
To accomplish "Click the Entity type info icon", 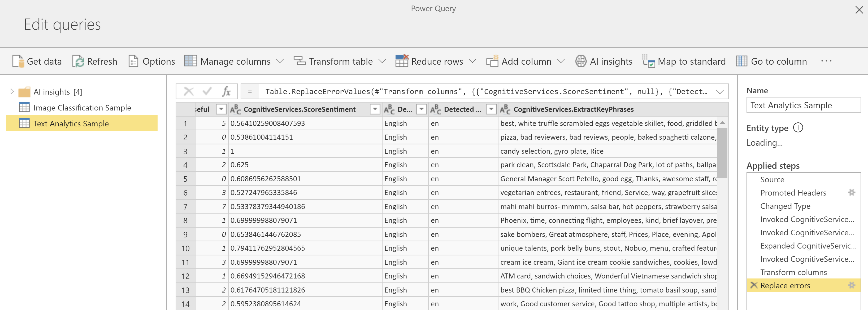I will coord(798,128).
